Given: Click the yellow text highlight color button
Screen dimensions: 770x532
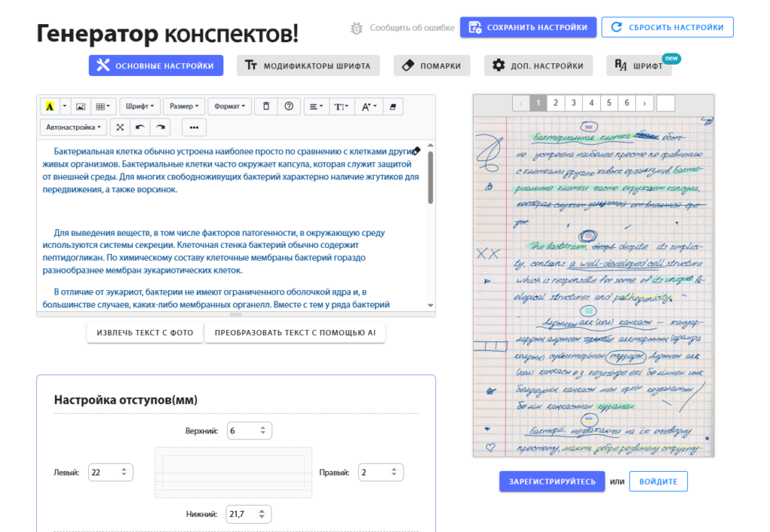Looking at the screenshot, I should 50,107.
